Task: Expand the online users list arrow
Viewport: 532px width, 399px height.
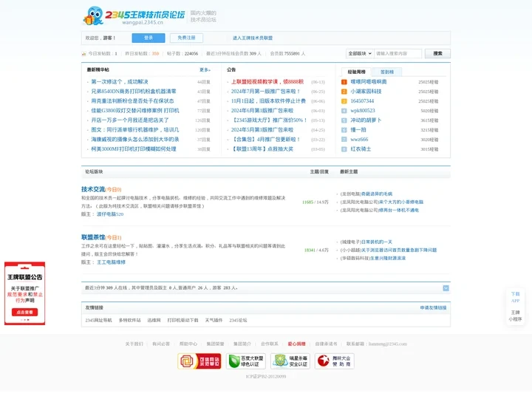Action: point(446,288)
